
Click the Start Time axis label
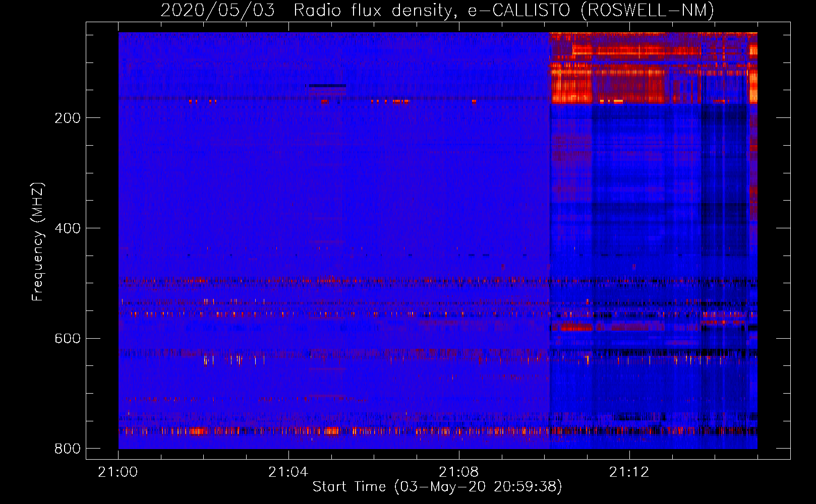pos(437,487)
